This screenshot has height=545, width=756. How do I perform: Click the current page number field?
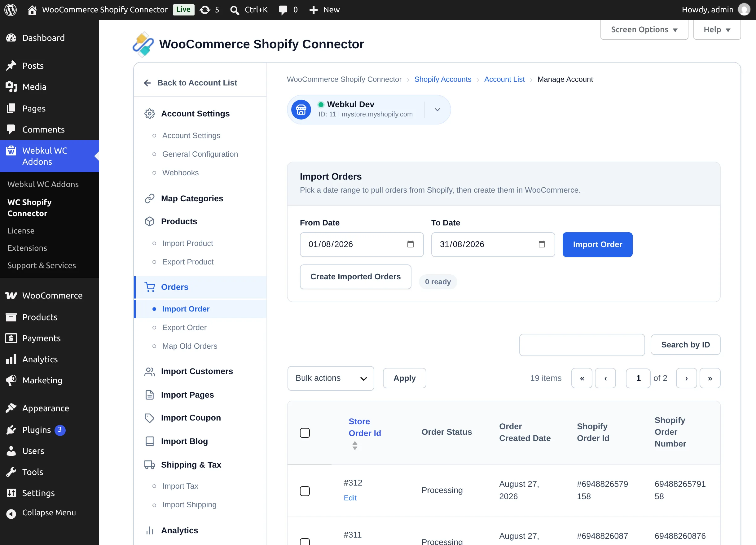[x=638, y=378]
